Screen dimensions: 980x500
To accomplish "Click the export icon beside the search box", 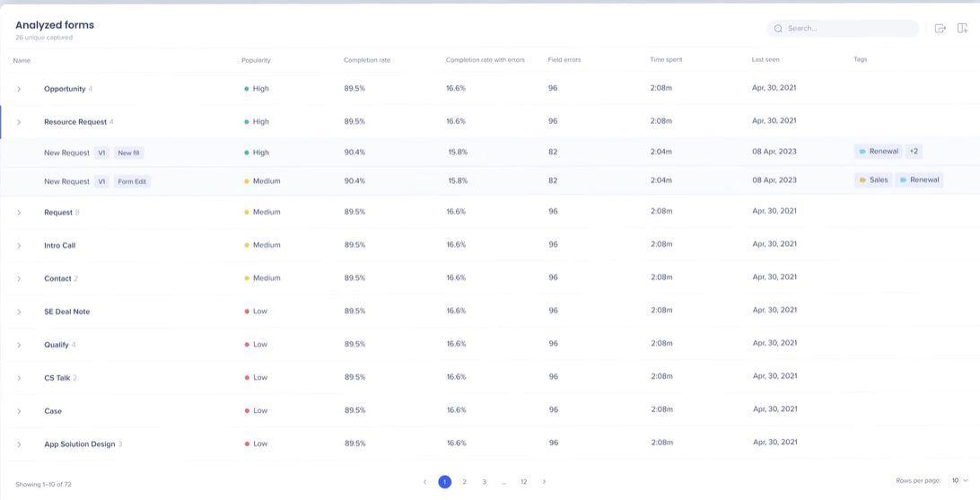I will [940, 28].
